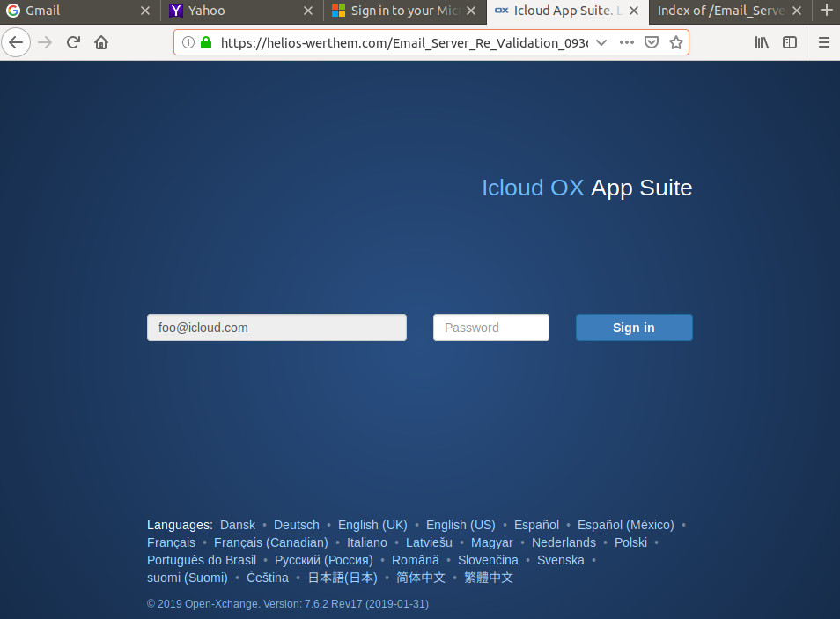The height and width of the screenshot is (619, 840).
Task: Toggle the sidebar view icon
Action: click(x=790, y=42)
